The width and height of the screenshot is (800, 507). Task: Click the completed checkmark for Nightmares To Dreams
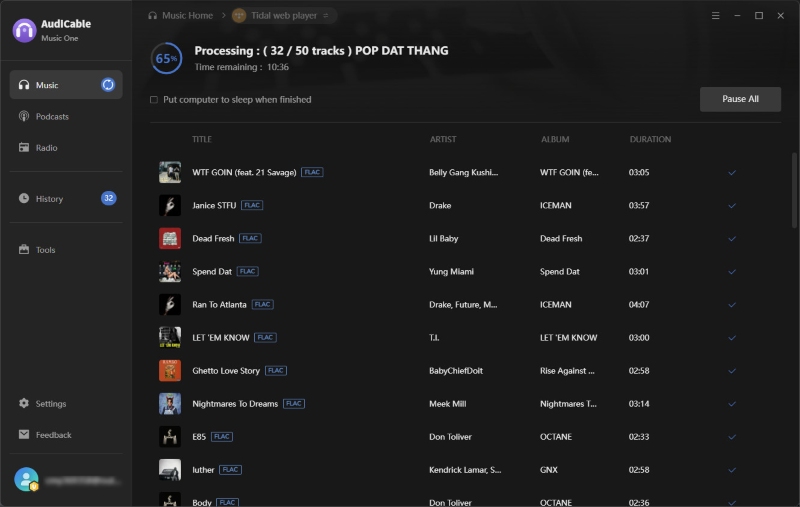click(x=732, y=404)
